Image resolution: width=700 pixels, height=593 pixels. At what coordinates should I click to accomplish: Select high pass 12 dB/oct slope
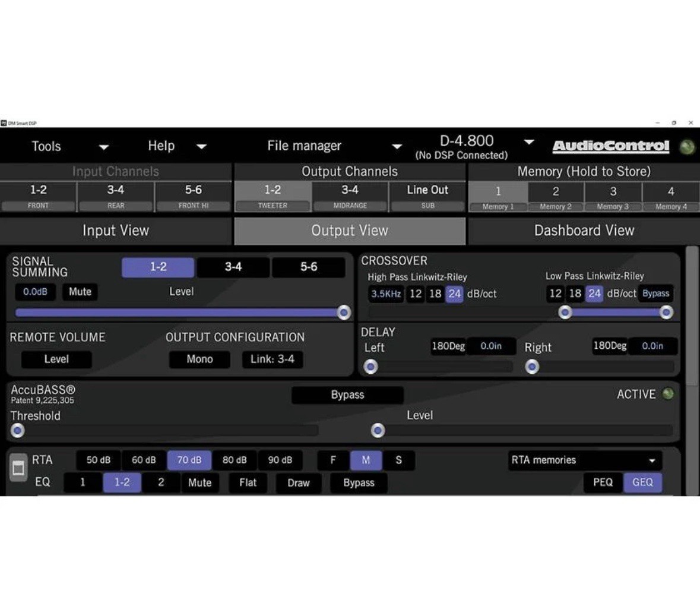[x=416, y=294]
